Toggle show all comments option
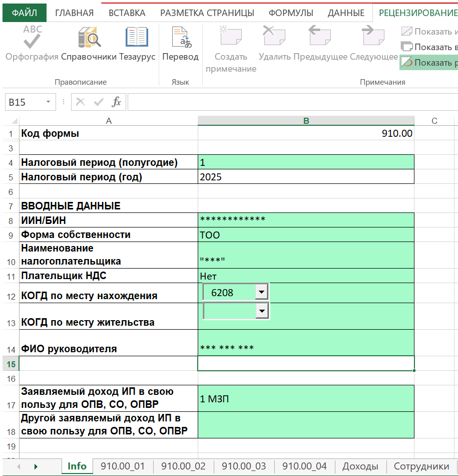Image resolution: width=458 pixels, height=476 pixels. [429, 47]
